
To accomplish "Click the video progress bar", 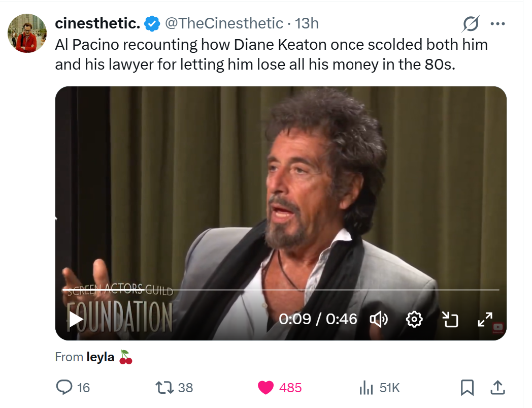I will (279, 290).
